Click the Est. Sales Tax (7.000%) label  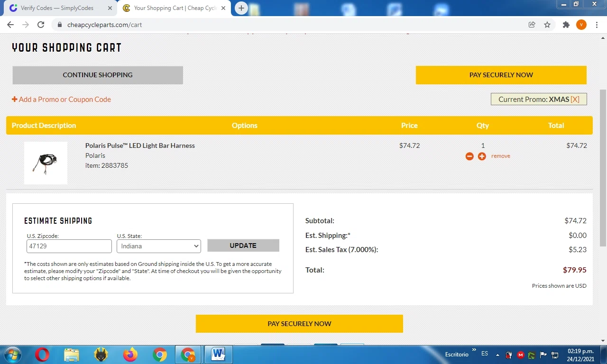(x=342, y=250)
